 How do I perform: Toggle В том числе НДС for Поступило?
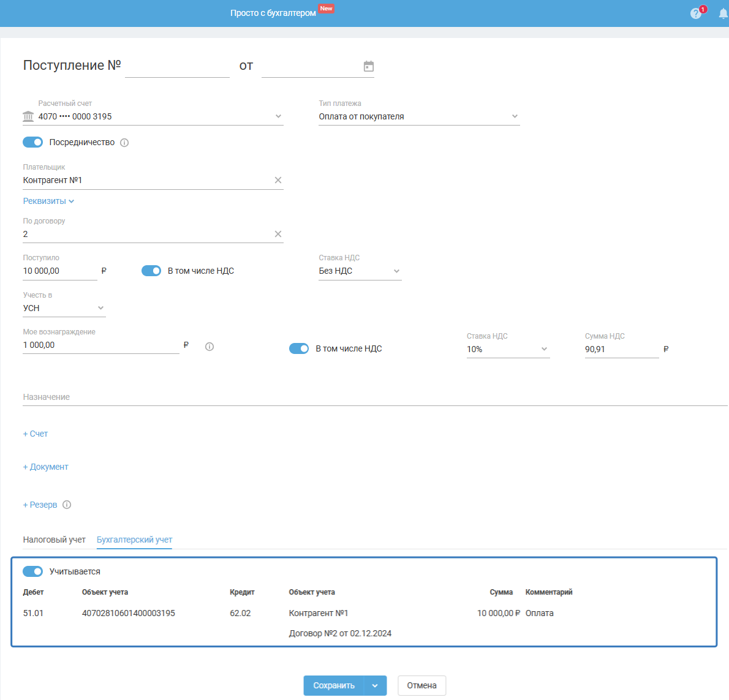[151, 271]
